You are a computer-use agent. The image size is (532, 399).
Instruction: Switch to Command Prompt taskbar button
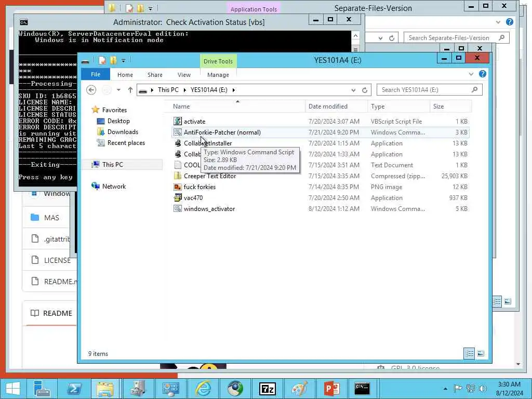pos(362,389)
